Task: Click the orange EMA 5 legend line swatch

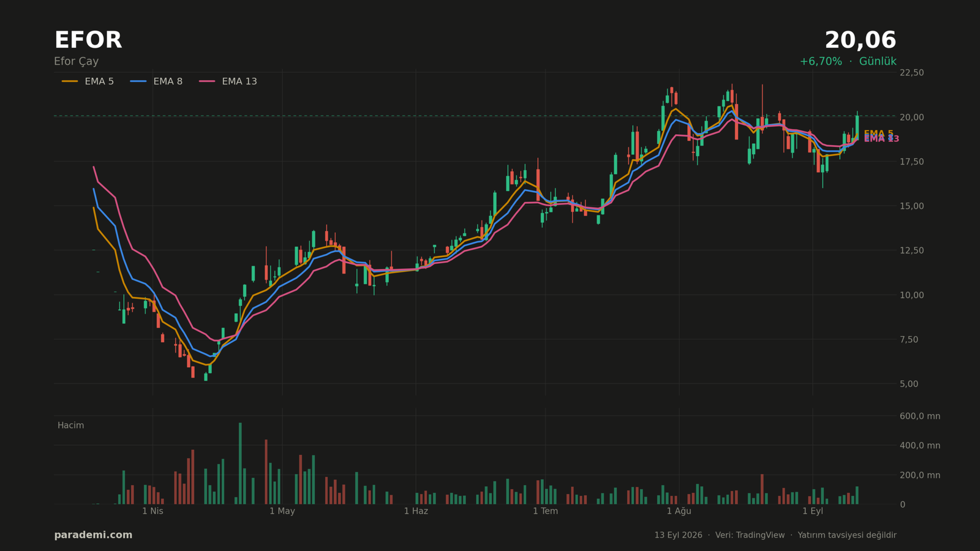Action: coord(70,81)
